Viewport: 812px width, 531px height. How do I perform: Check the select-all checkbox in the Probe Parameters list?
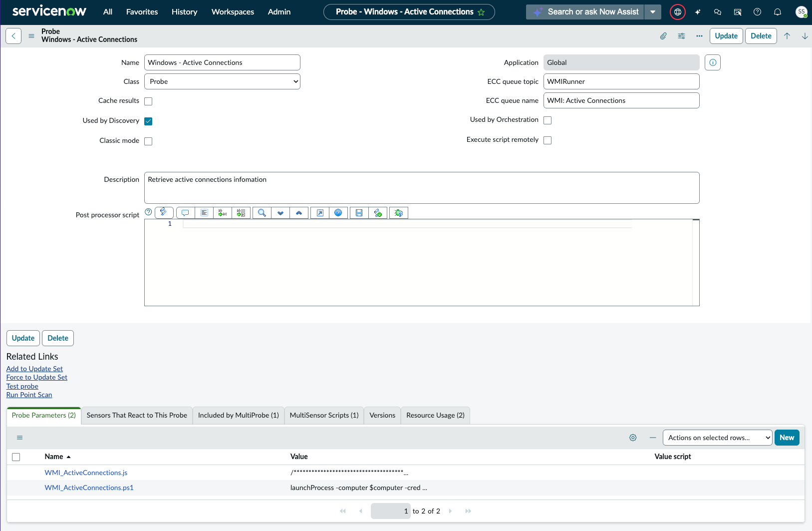point(16,457)
